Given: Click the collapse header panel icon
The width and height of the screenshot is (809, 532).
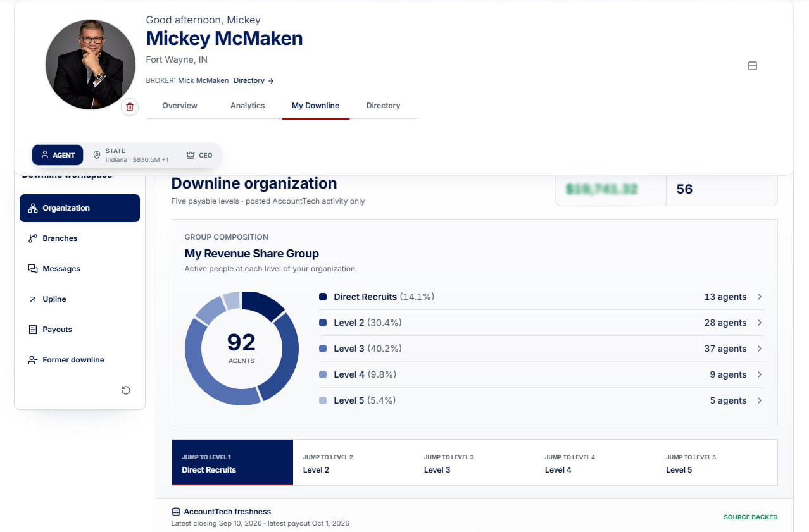Looking at the screenshot, I should (753, 66).
